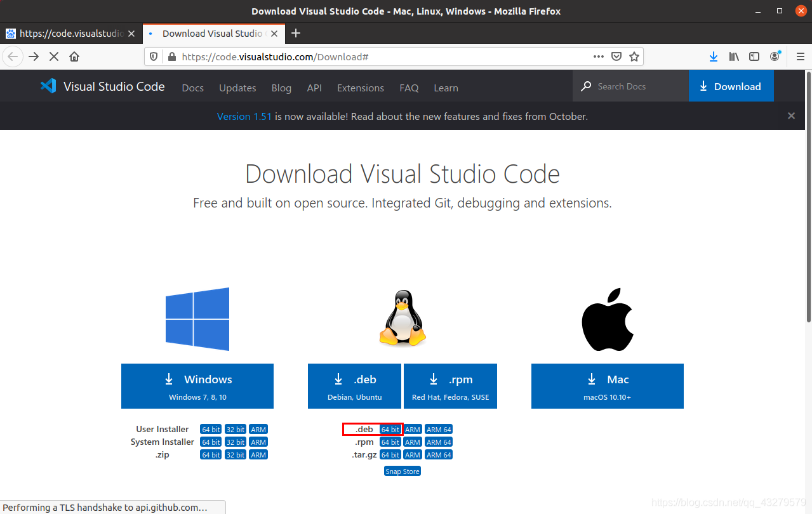Viewport: 812px width, 514px height.
Task: Open page actions three-dot menu in address bar
Action: (599, 56)
